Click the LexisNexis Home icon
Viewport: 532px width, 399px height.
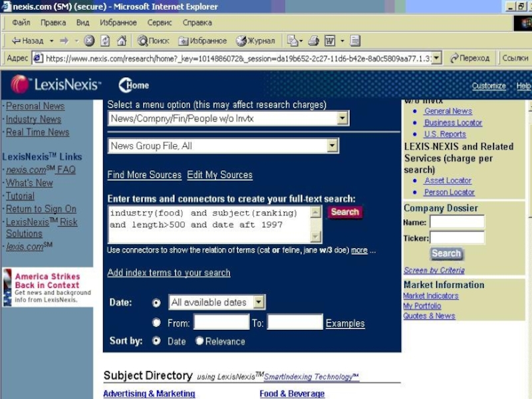point(134,85)
